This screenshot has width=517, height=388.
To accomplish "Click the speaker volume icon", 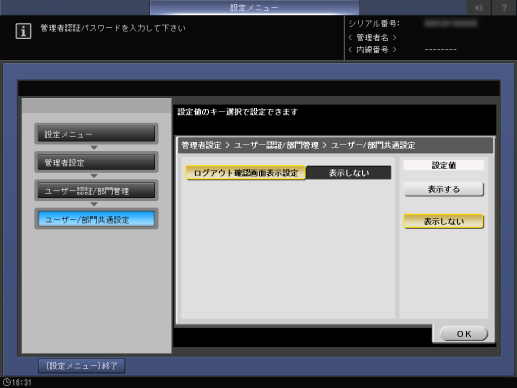I will [479, 7].
